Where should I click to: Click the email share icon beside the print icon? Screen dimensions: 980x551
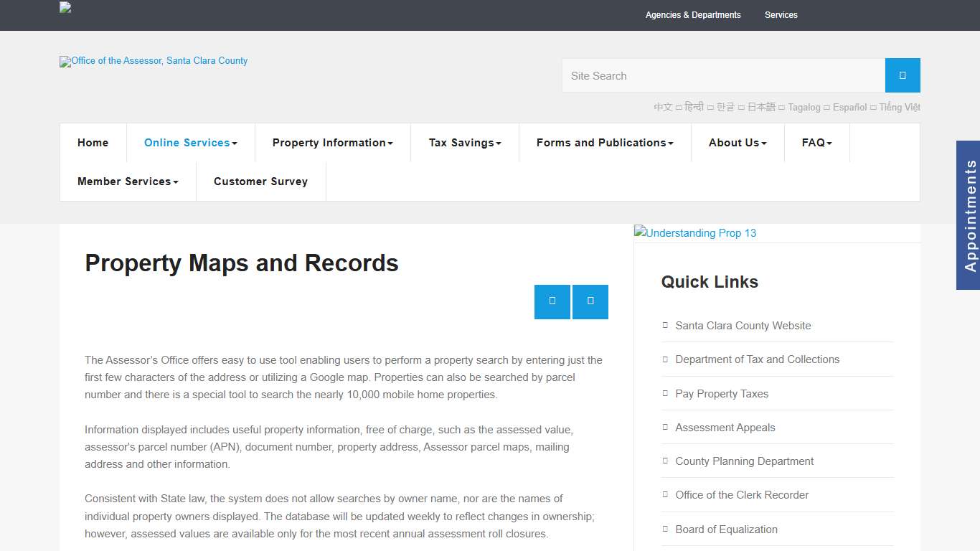590,302
